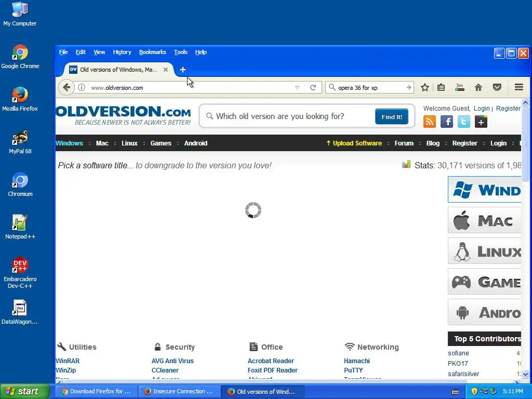This screenshot has height=399, width=532.
Task: Open the Firefox hamburger menu
Action: pos(519,87)
